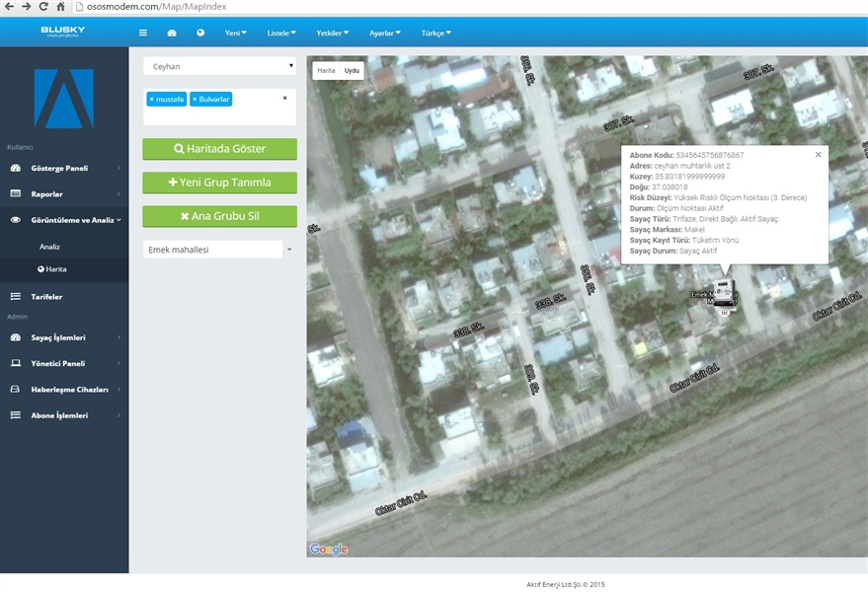Click the Google logo on map

click(329, 549)
